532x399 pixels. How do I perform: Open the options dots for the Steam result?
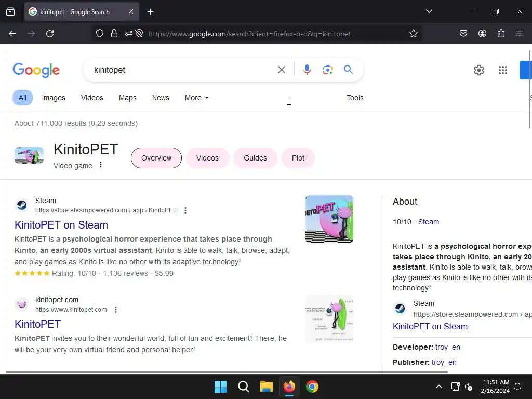point(185,210)
